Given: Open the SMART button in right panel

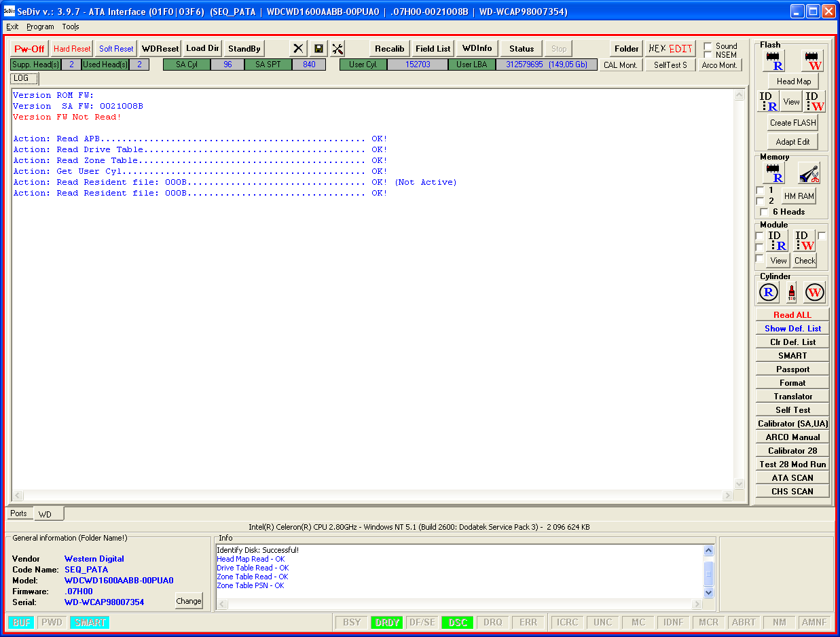Looking at the screenshot, I should (792, 356).
